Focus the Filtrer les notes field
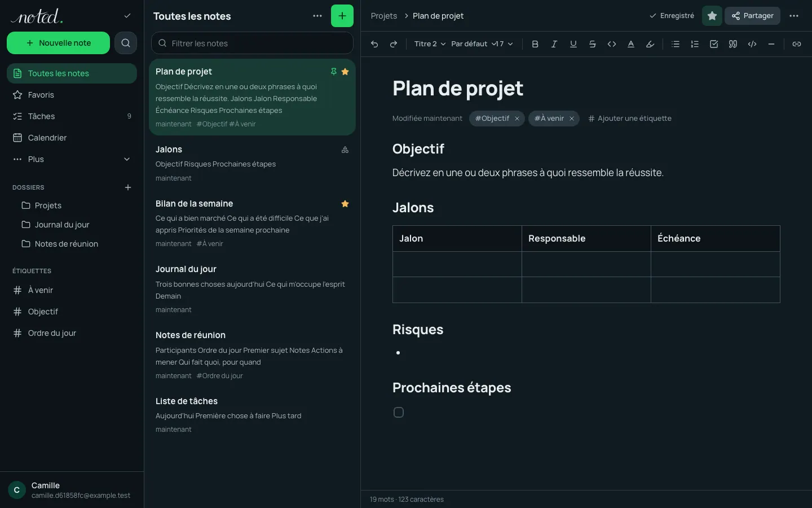 252,43
